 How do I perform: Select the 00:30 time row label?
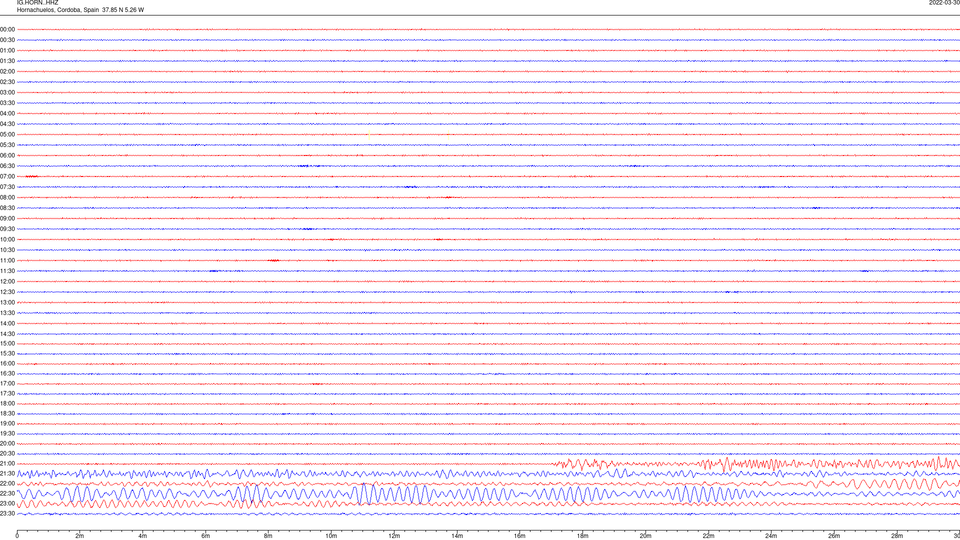pyautogui.click(x=7, y=40)
